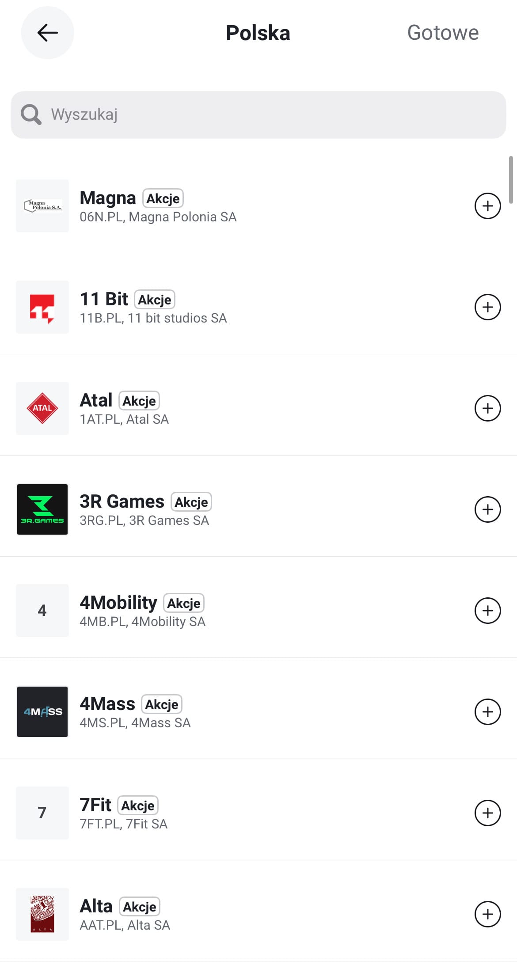Add 4Mass via plus icon
517x980 pixels.
(487, 712)
